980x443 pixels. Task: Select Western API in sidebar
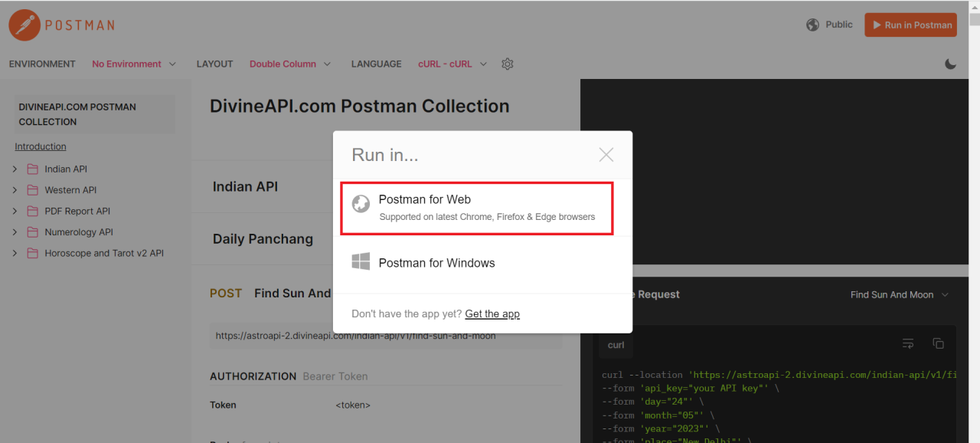point(70,190)
